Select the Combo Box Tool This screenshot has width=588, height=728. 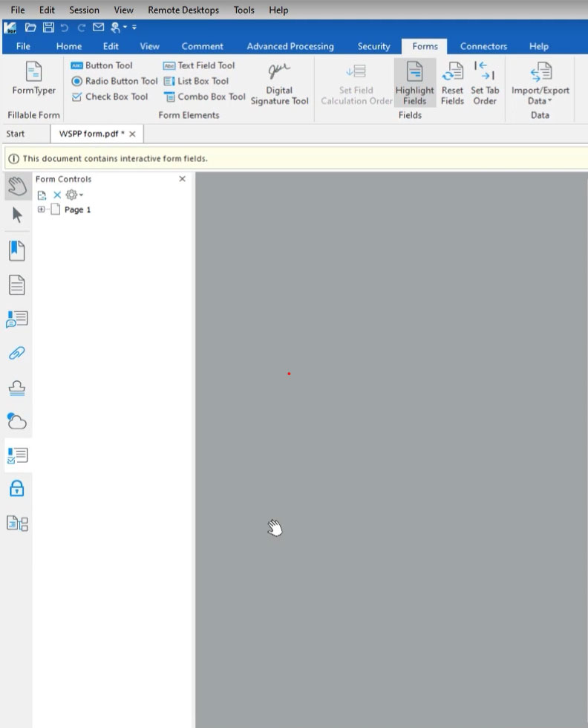click(205, 97)
